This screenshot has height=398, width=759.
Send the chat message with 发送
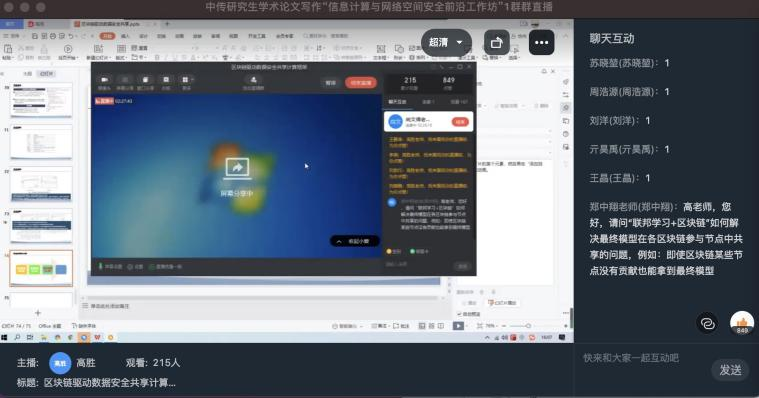[730, 370]
